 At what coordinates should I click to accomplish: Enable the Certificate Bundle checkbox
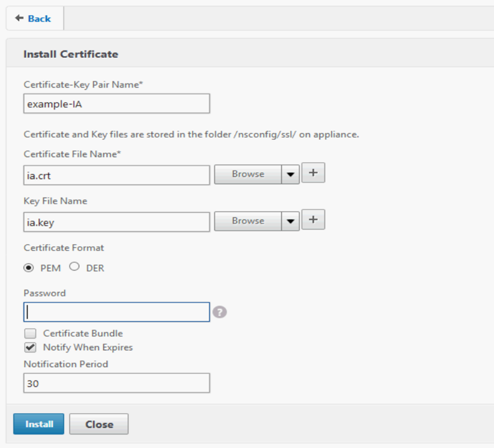pos(30,333)
